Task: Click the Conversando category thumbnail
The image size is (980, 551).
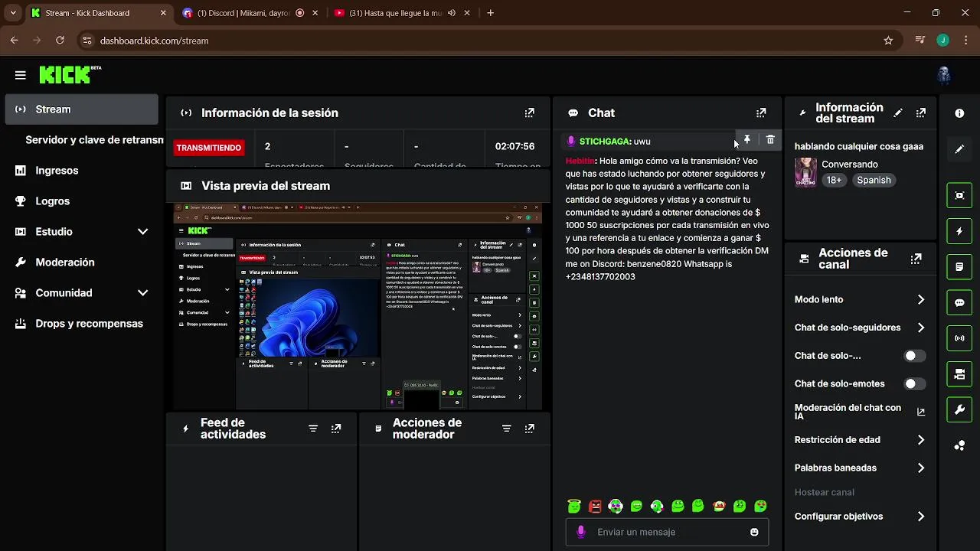Action: coord(805,172)
